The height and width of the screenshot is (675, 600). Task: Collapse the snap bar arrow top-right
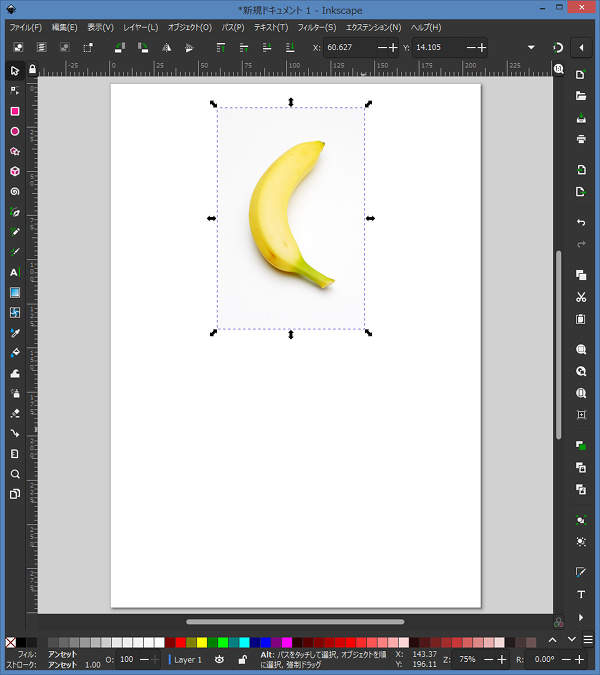point(581,47)
